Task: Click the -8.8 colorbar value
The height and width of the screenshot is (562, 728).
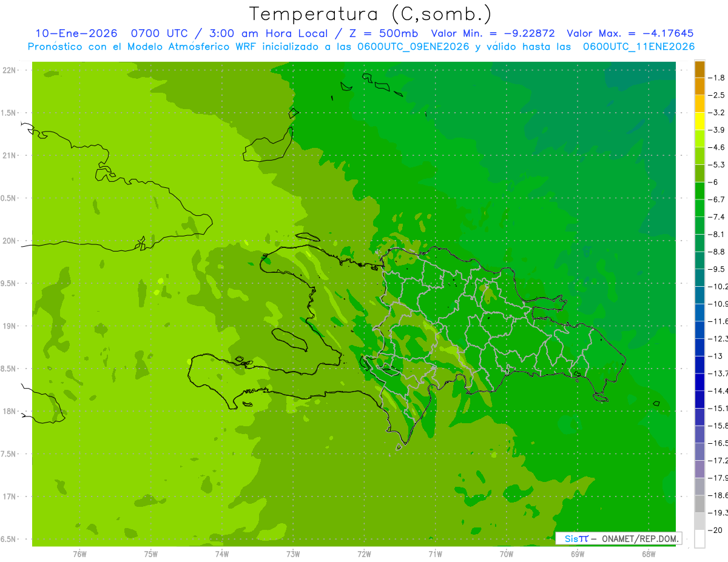Action: (x=717, y=252)
